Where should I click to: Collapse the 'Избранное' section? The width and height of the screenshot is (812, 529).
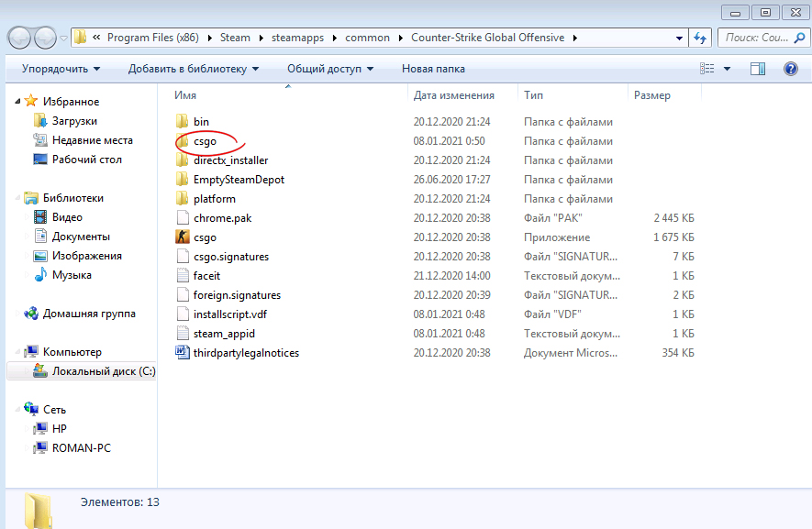coord(17,102)
